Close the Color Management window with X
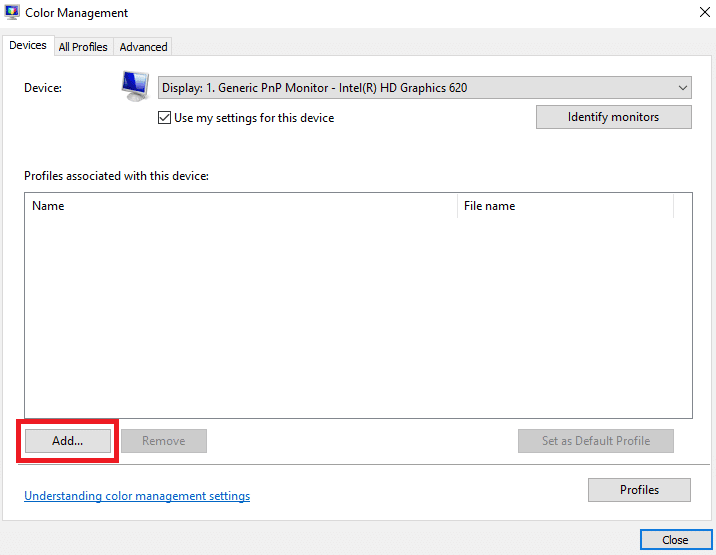The height and width of the screenshot is (555, 716). pos(705,12)
